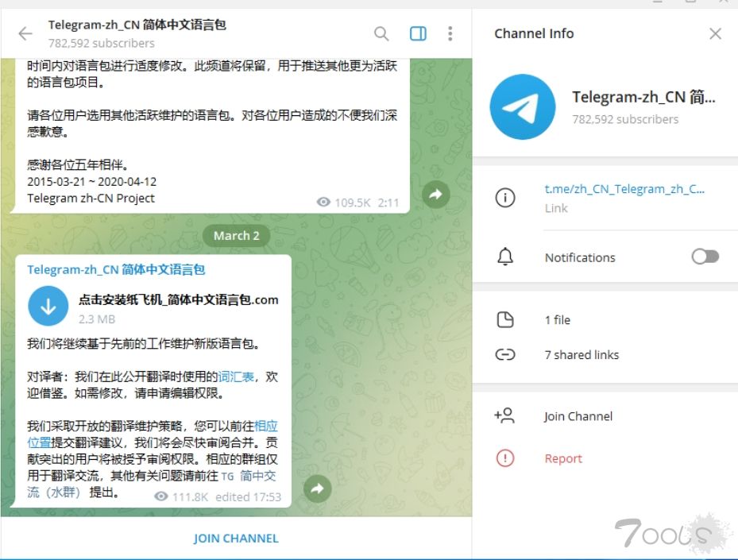Close the Channel Info panel
The image size is (738, 560).
714,33
